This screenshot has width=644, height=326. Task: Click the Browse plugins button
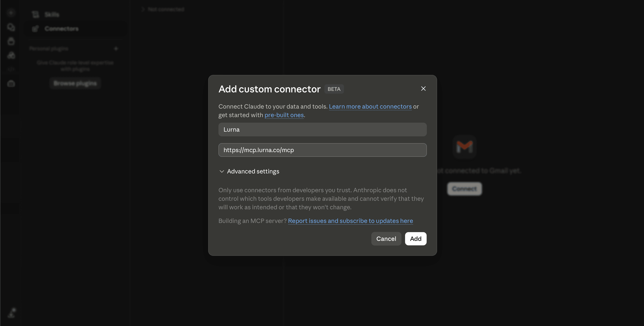click(75, 83)
